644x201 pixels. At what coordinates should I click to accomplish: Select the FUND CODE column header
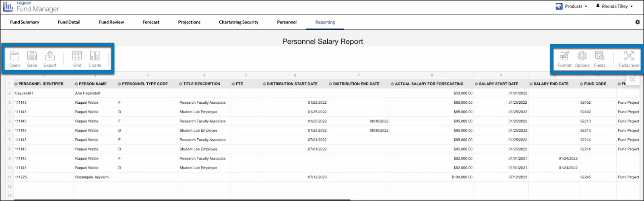598,84
